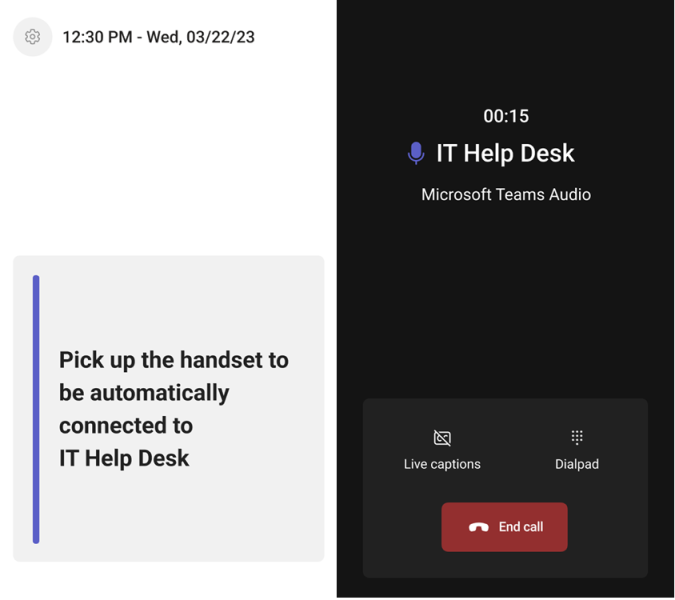Open settings with the gear icon
This screenshot has height=600, width=675.
[32, 37]
